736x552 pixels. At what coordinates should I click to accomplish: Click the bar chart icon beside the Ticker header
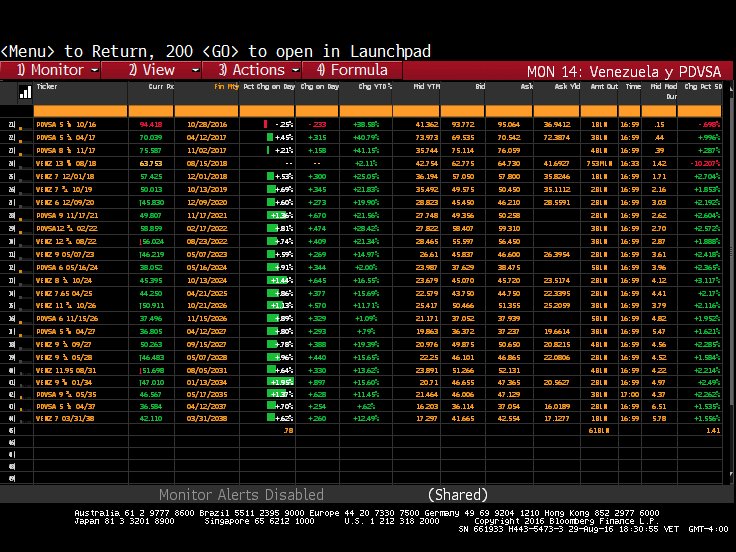(25, 92)
